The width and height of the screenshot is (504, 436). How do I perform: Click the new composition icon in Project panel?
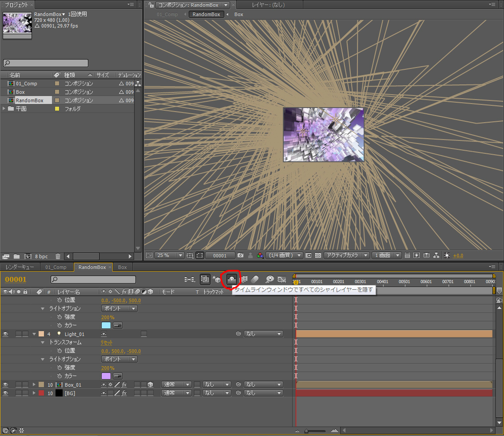(x=28, y=256)
